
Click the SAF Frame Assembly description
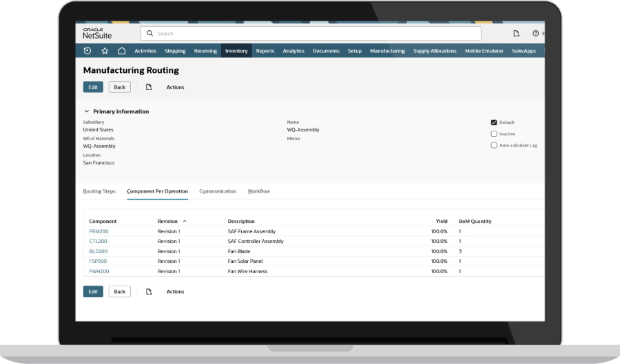pyautogui.click(x=251, y=231)
